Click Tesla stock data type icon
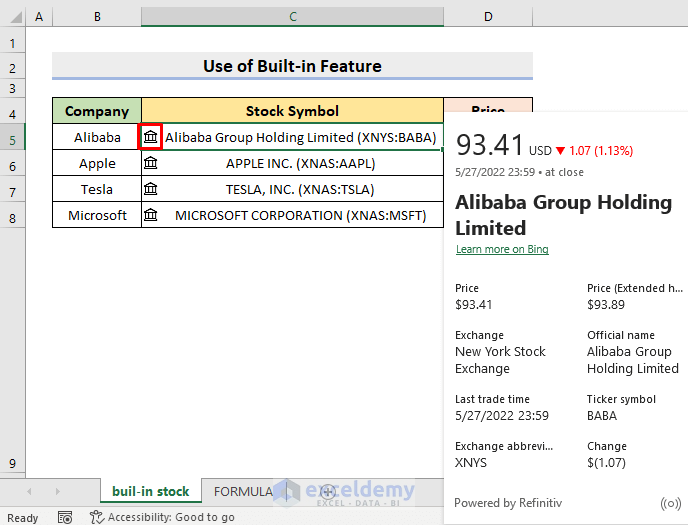 point(151,189)
